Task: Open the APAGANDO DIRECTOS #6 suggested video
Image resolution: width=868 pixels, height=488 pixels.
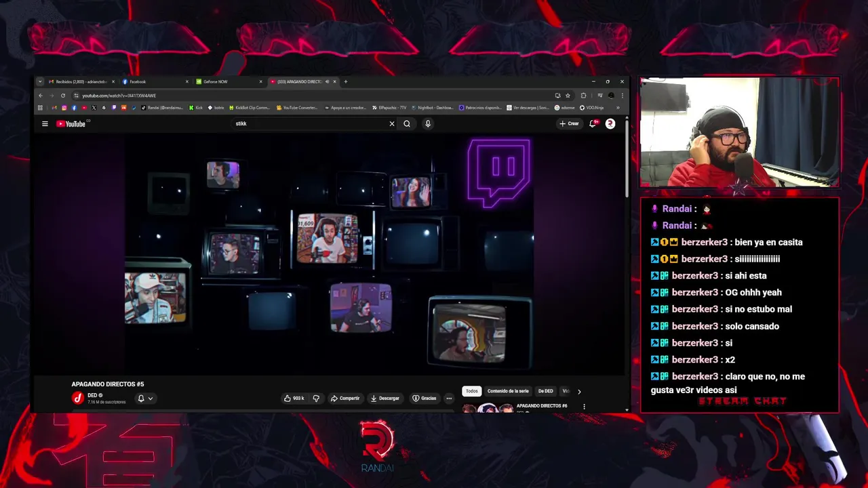Action: [x=542, y=406]
